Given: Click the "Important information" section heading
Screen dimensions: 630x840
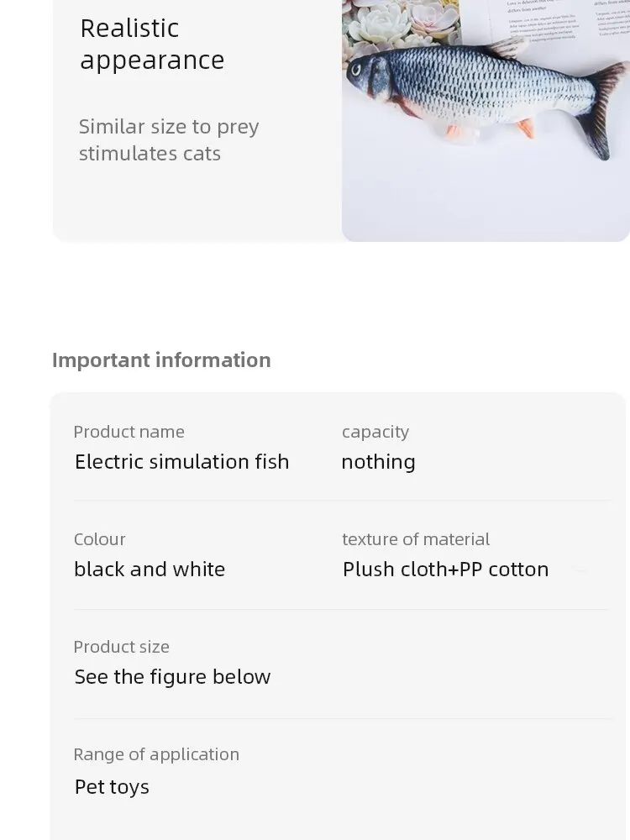Looking at the screenshot, I should pyautogui.click(x=161, y=360).
